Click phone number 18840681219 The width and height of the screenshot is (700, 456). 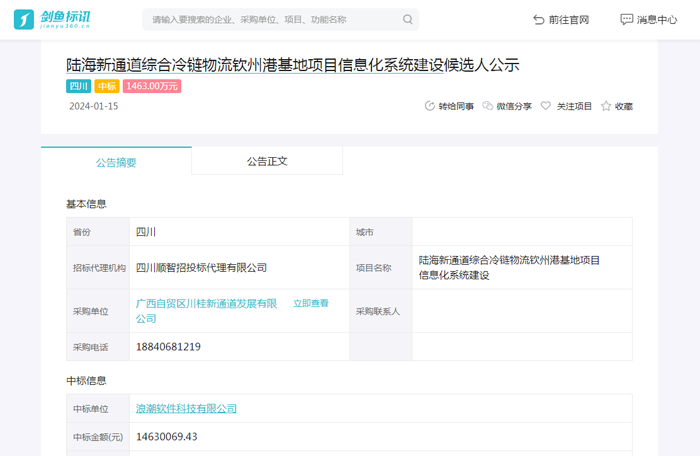click(168, 347)
